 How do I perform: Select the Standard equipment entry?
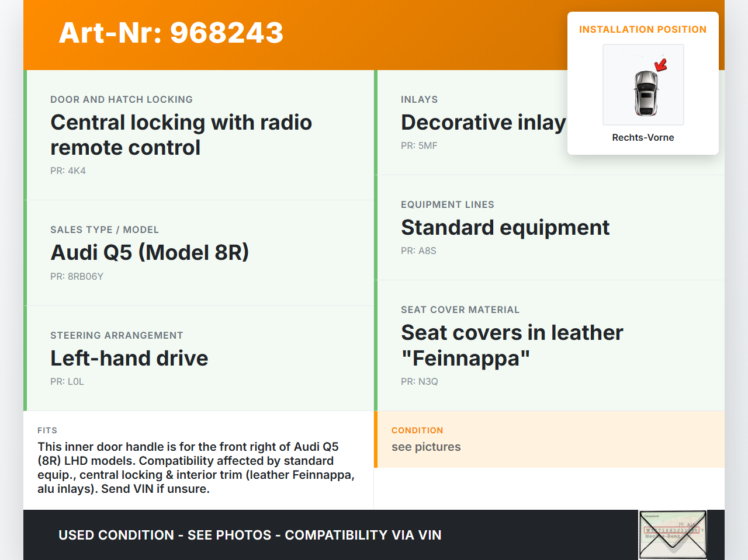point(505,227)
